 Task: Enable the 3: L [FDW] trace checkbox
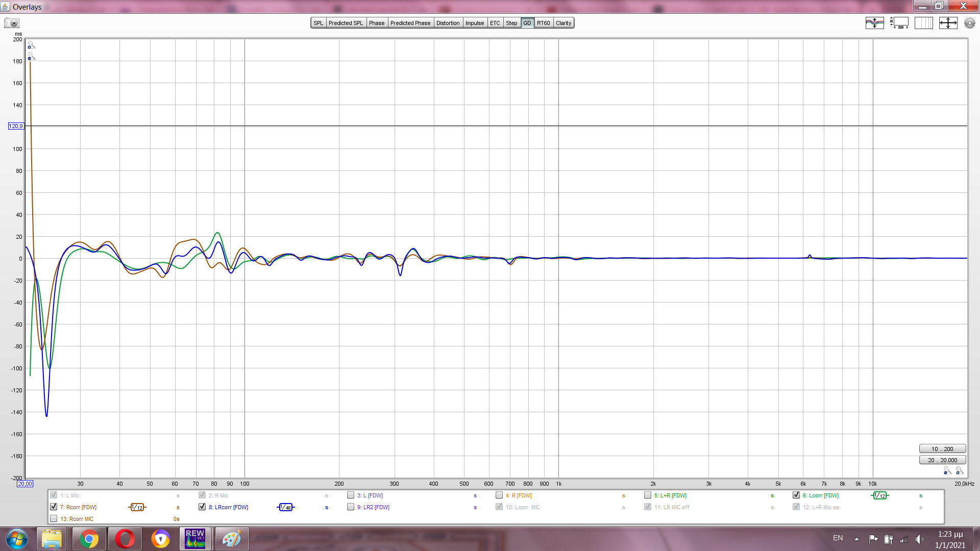pyautogui.click(x=351, y=495)
